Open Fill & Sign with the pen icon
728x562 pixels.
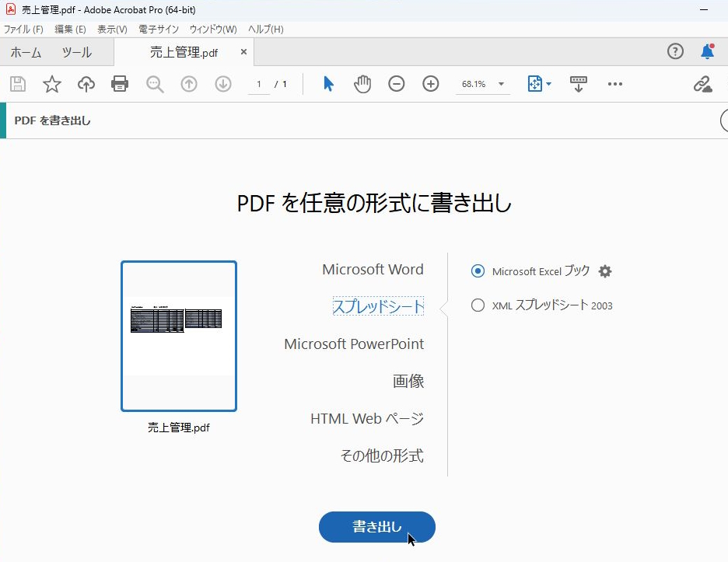702,83
